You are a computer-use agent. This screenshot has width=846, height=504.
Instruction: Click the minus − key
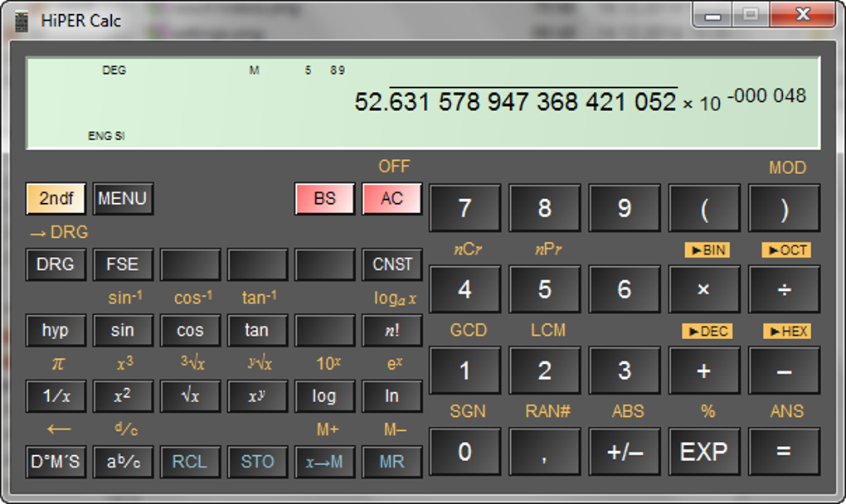[x=784, y=371]
